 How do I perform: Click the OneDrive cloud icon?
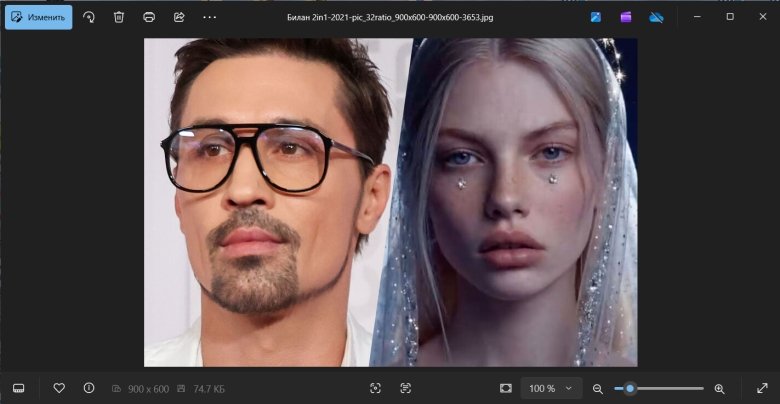656,17
